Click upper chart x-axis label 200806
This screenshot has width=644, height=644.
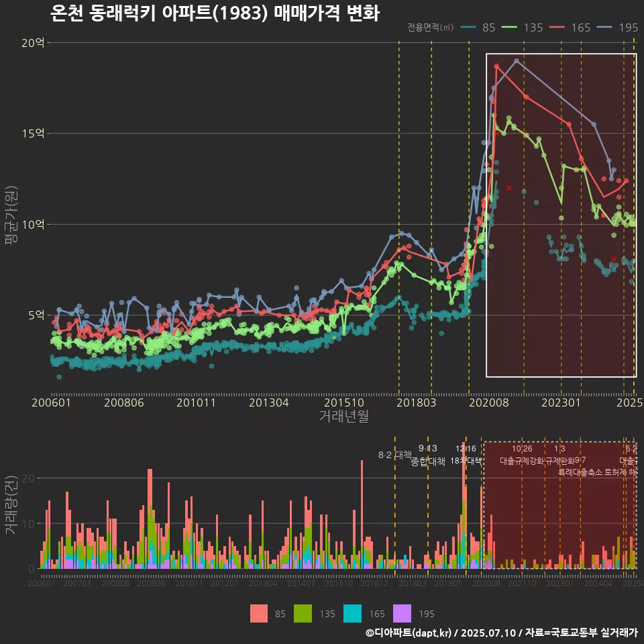(124, 402)
